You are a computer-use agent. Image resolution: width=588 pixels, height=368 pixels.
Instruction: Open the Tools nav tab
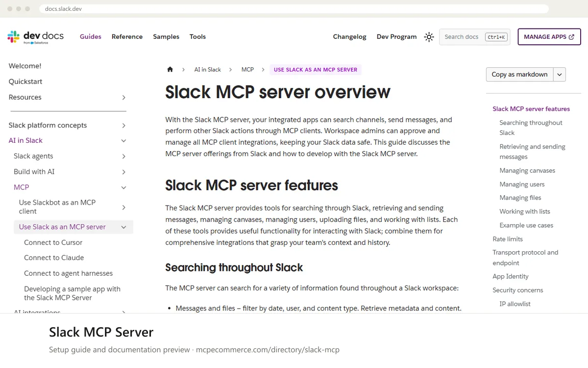click(197, 37)
